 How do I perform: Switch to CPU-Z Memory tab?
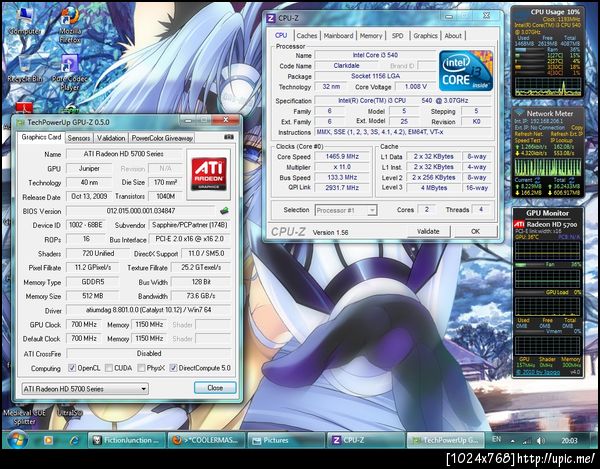point(371,36)
